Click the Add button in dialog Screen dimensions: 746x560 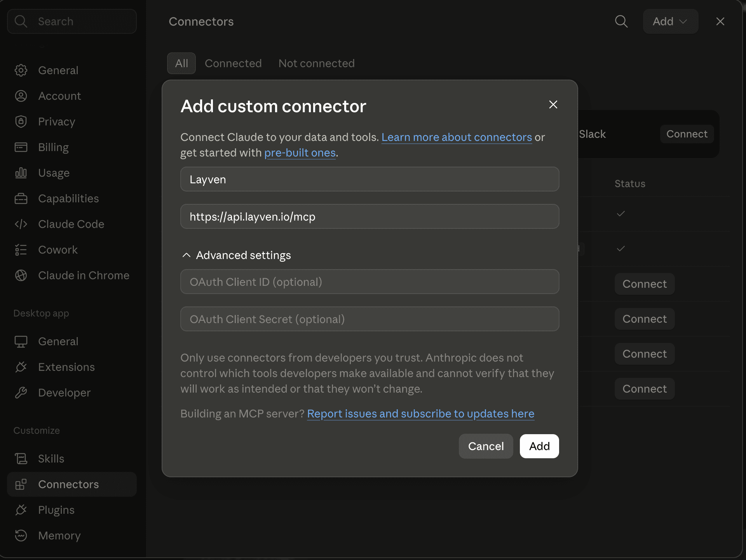539,446
